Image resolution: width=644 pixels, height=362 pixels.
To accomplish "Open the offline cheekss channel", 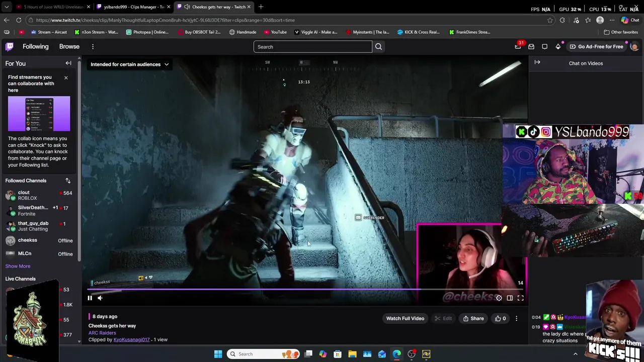I will tap(39, 240).
